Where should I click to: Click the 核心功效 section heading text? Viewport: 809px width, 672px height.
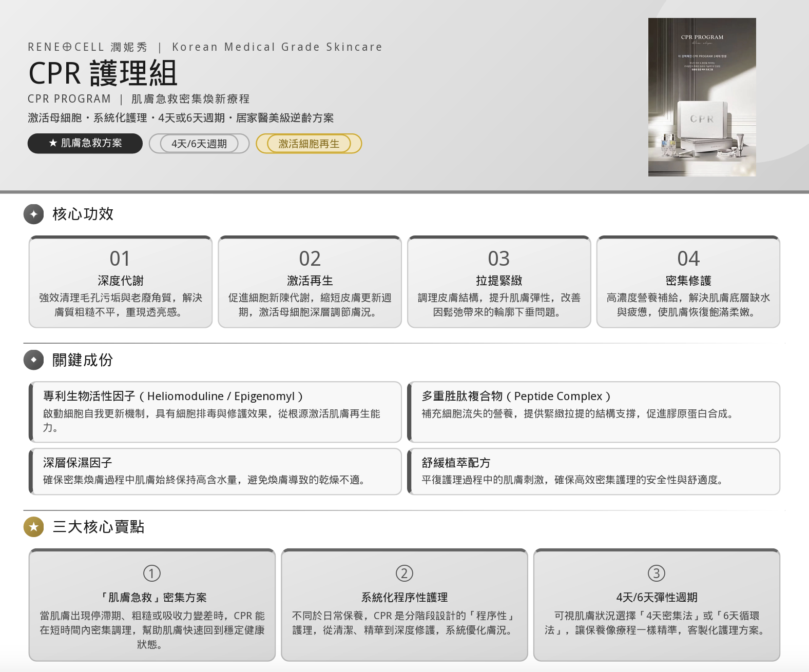point(83,214)
